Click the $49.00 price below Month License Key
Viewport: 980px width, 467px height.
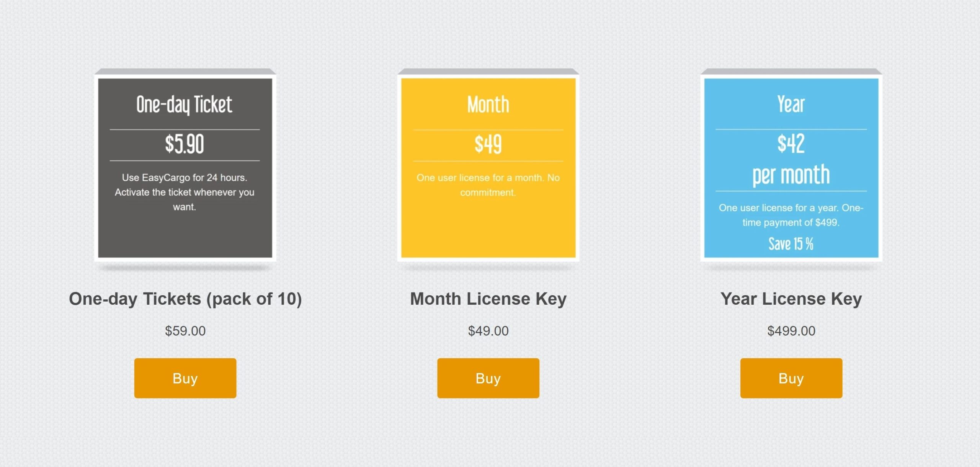click(488, 330)
